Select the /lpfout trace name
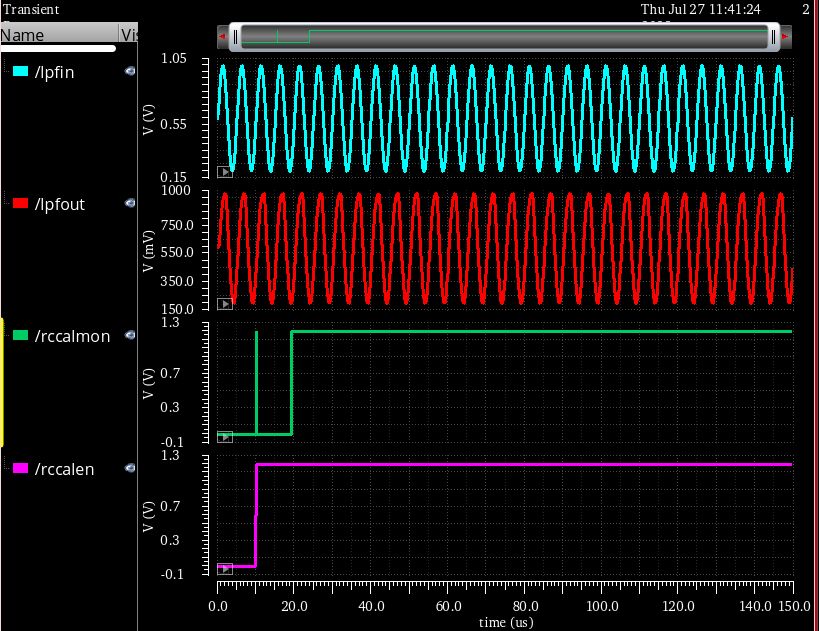 point(60,204)
